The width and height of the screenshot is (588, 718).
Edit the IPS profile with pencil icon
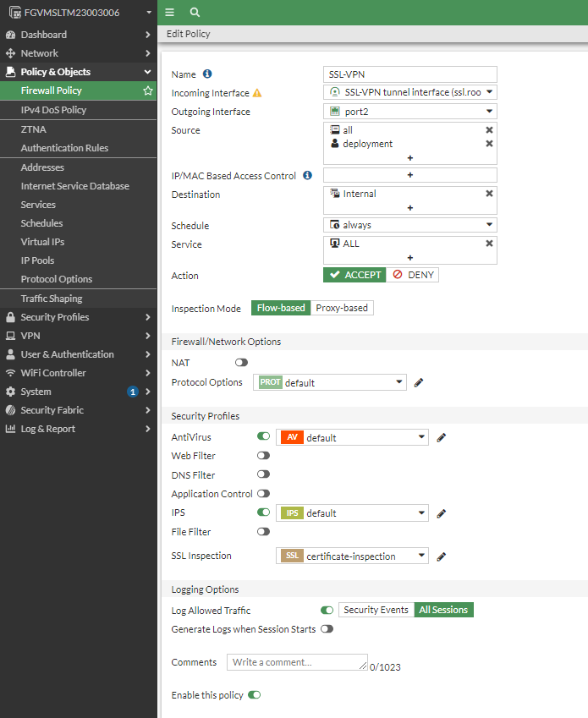point(441,513)
